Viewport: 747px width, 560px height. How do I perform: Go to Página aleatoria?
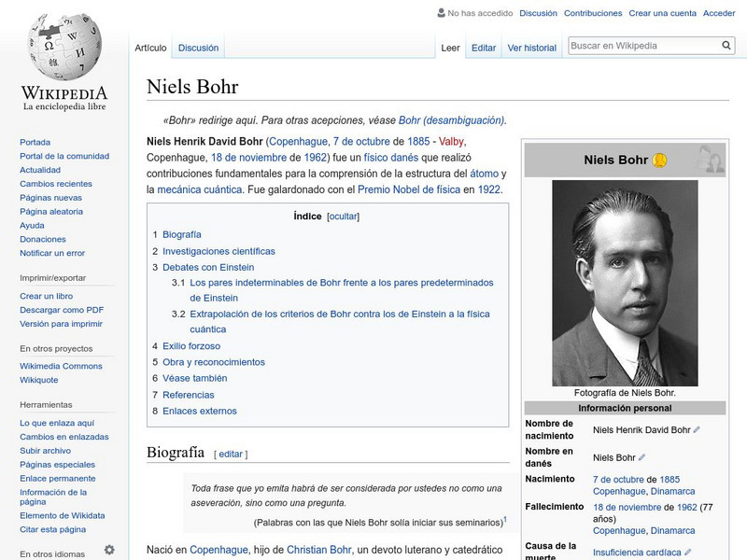point(51,211)
